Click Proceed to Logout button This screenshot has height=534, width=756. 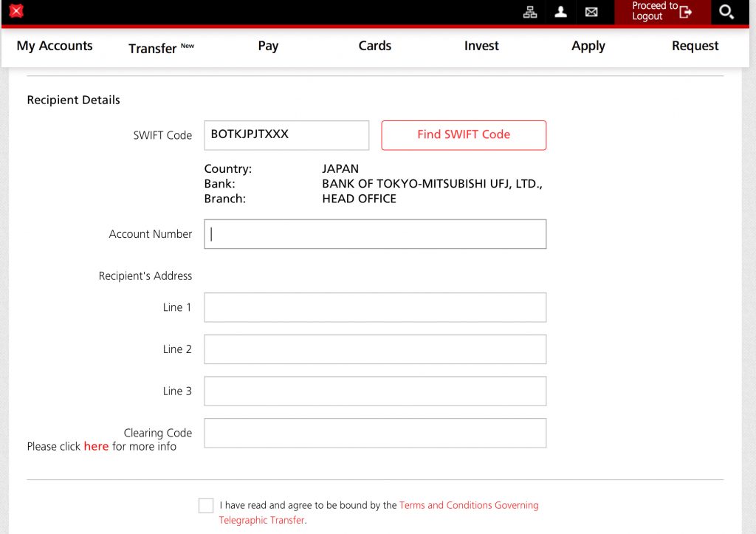point(662,12)
